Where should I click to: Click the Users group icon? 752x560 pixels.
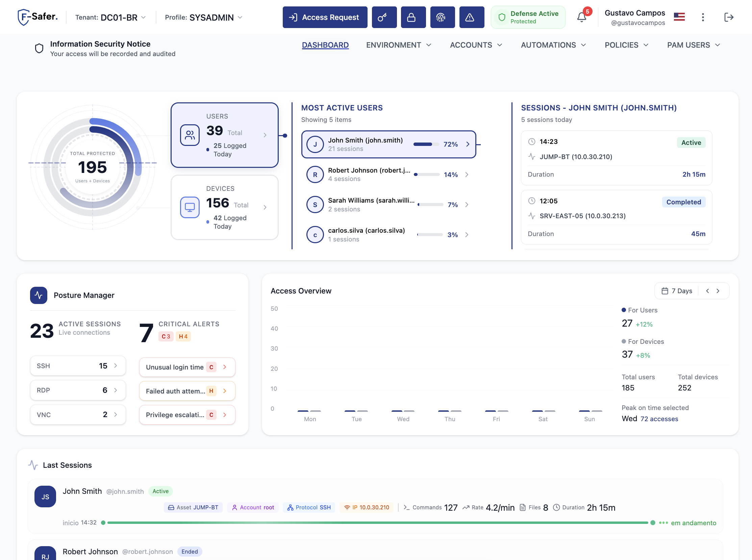190,135
